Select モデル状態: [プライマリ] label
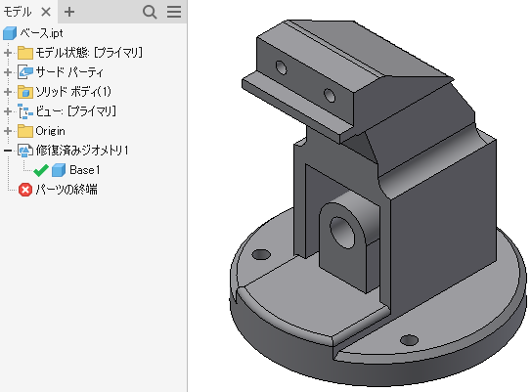Viewport: 532px width, 392px height. pos(89,53)
